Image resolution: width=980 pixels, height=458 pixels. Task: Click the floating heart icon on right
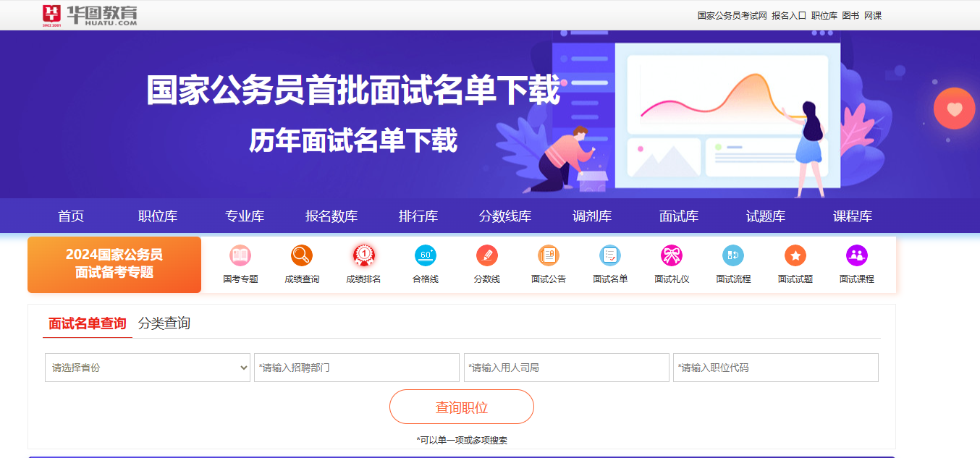click(x=955, y=109)
